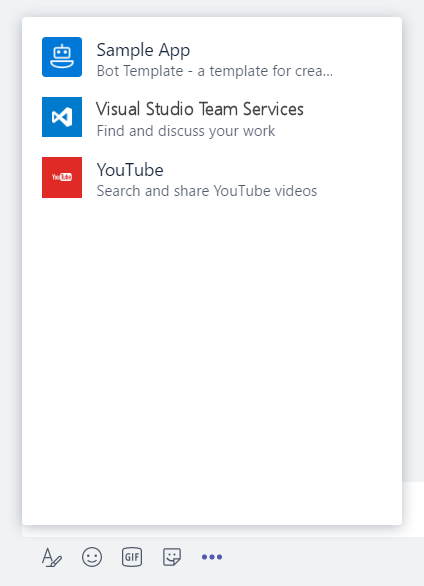Select Visual Studio Team Services title
The height and width of the screenshot is (586, 424).
(200, 109)
